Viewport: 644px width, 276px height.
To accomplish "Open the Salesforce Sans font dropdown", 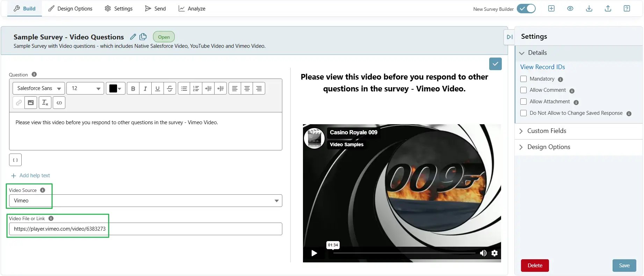I will point(39,89).
